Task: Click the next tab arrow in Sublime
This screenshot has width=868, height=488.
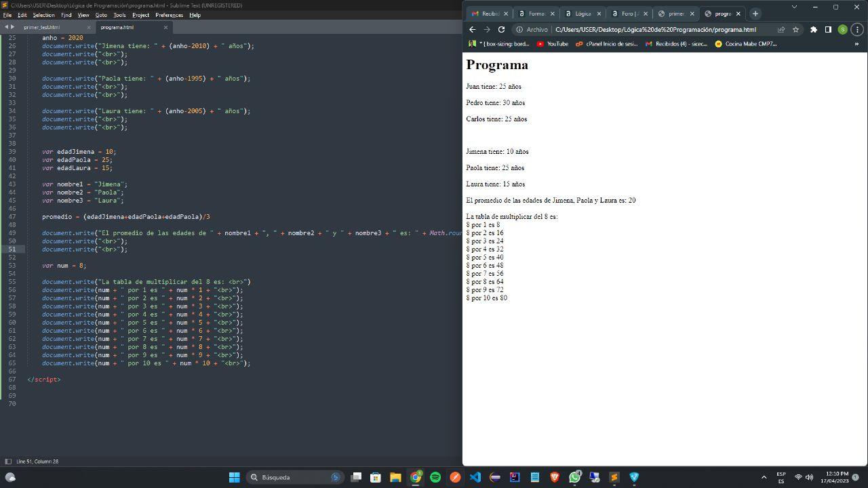Action: click(x=12, y=27)
